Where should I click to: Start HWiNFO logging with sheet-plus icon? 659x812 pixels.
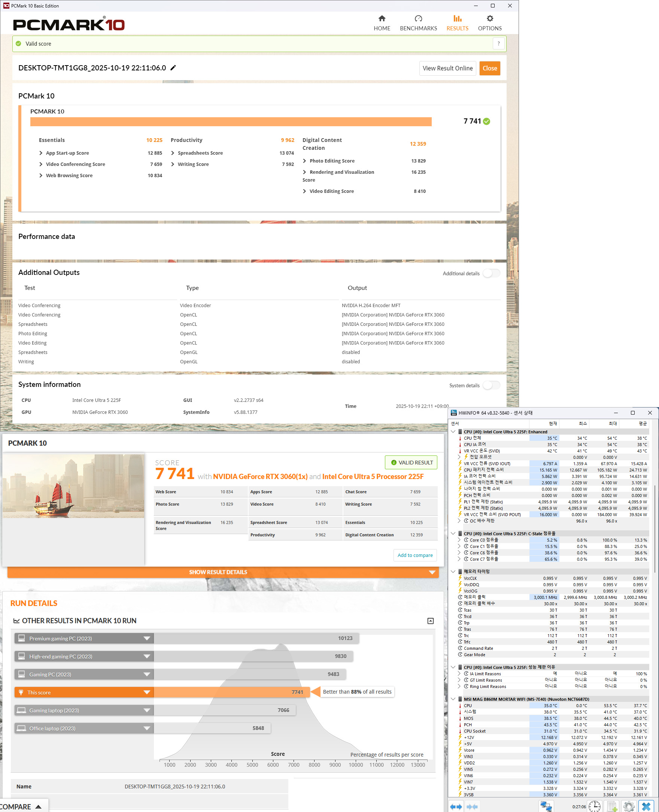(x=611, y=806)
